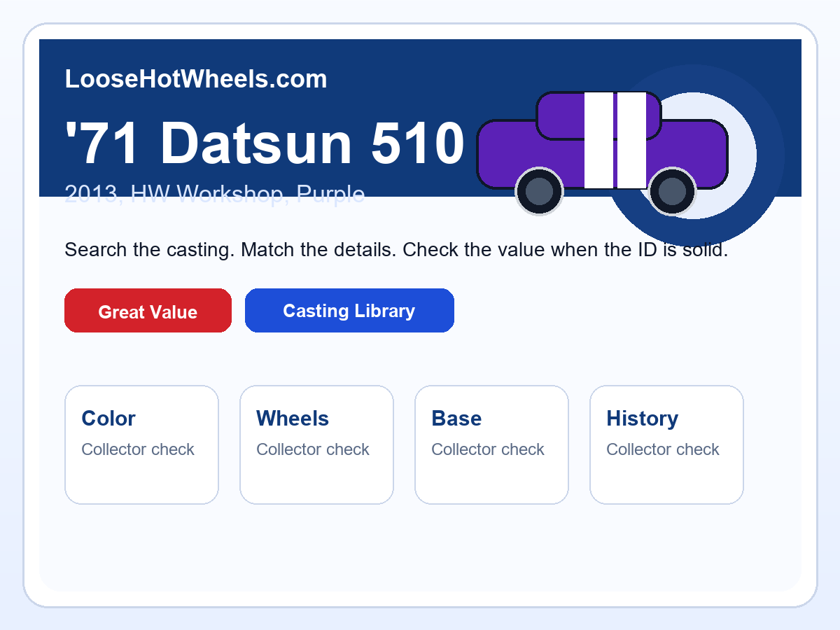Click the 'Search the casting' description text

396,250
